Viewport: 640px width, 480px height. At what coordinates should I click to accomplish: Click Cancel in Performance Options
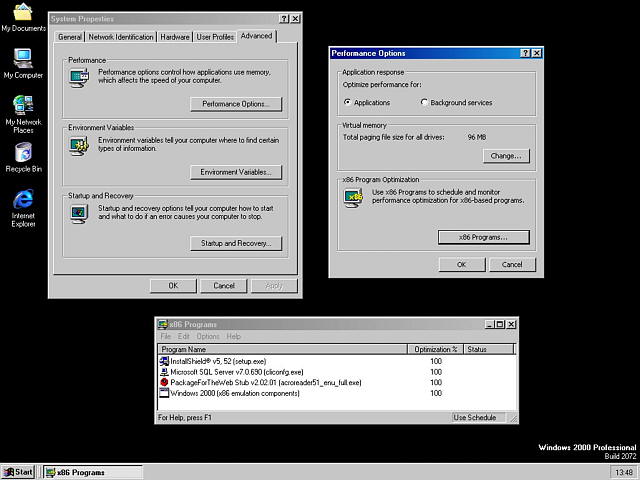pos(512,264)
